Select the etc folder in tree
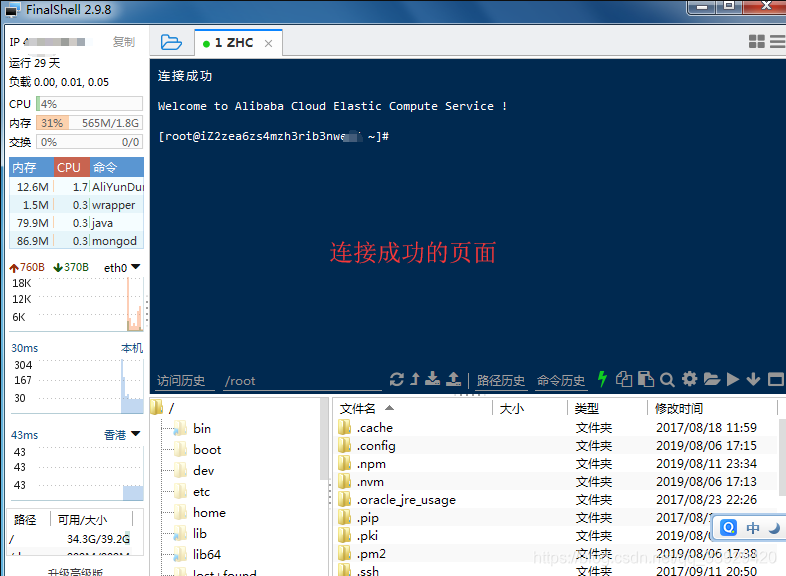The height and width of the screenshot is (576, 786). [x=192, y=492]
